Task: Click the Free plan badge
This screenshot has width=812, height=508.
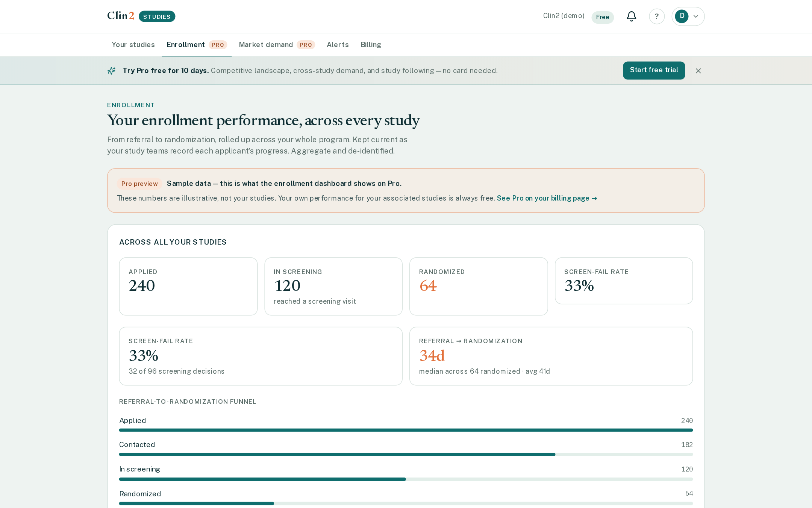Action: point(603,17)
